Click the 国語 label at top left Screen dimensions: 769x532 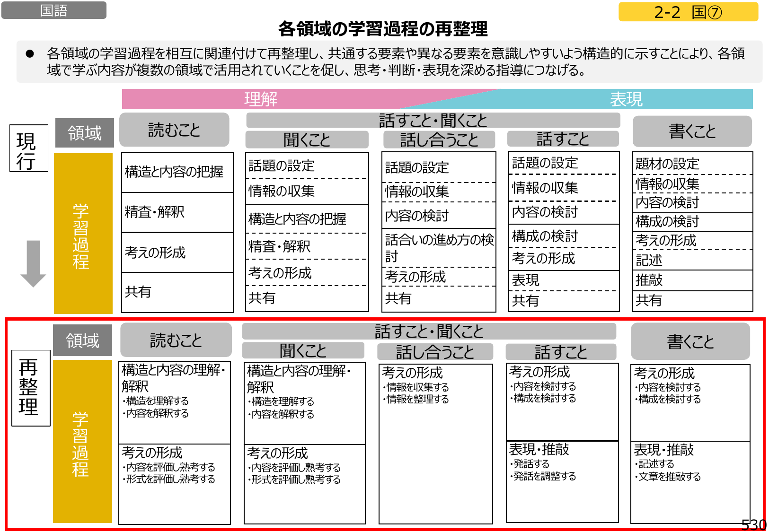tap(53, 10)
